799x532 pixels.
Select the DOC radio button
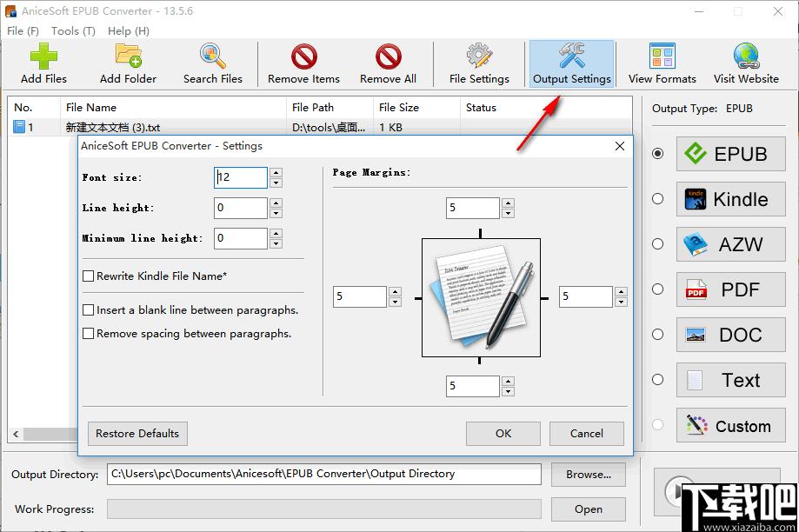[x=658, y=335]
